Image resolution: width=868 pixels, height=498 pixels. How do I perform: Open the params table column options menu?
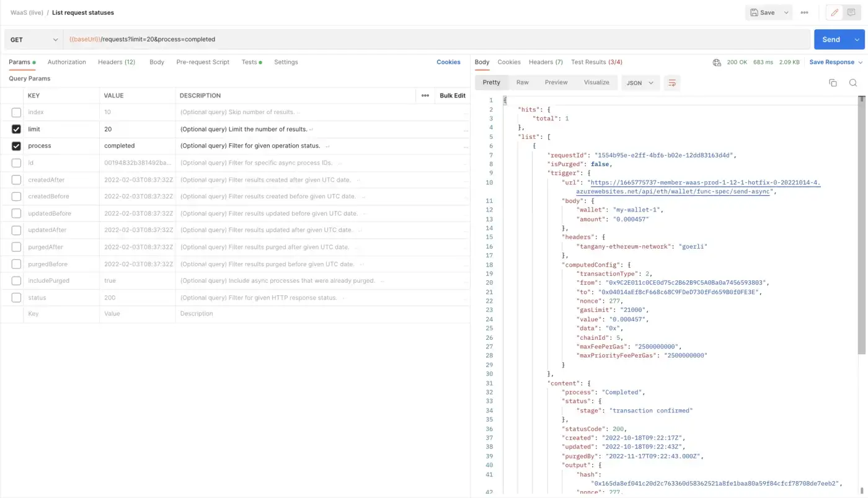click(425, 96)
